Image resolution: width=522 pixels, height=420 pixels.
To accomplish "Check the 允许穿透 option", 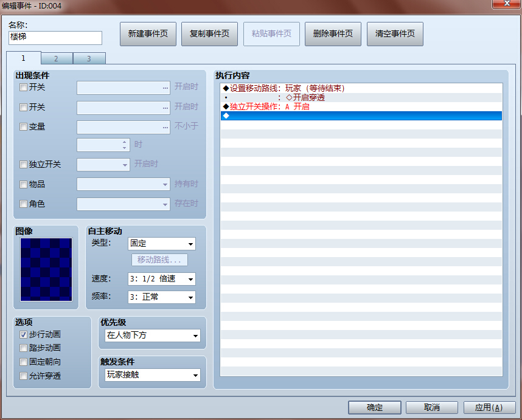I will pyautogui.click(x=23, y=376).
